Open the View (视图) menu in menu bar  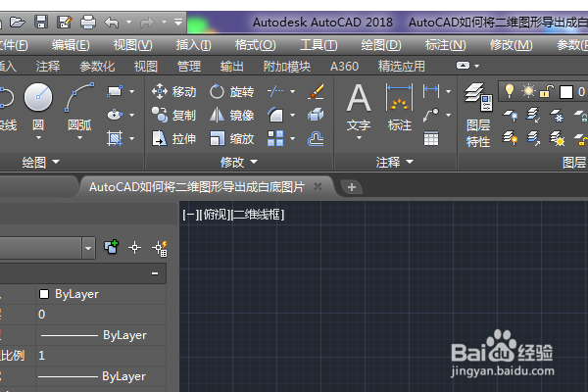tap(132, 45)
